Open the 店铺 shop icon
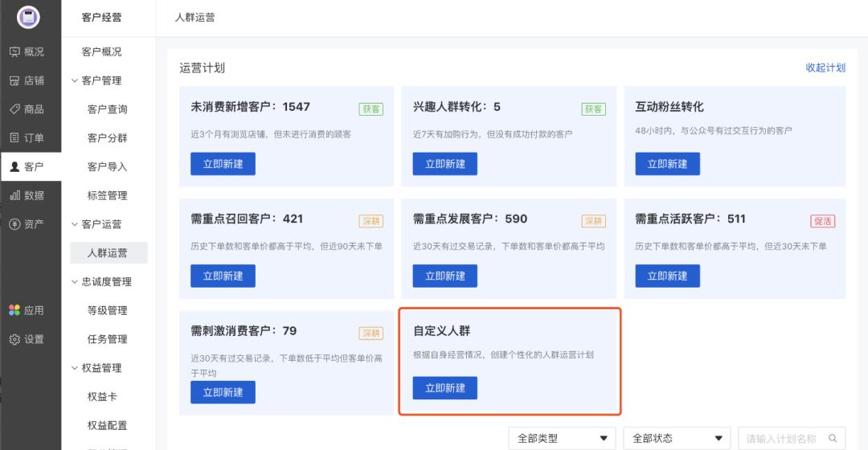This screenshot has height=450, width=868. click(x=14, y=80)
